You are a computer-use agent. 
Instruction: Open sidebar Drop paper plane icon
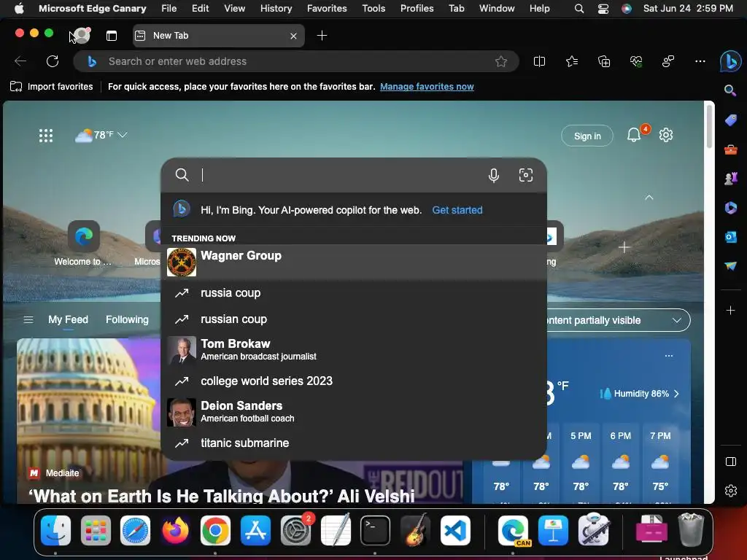tap(730, 265)
